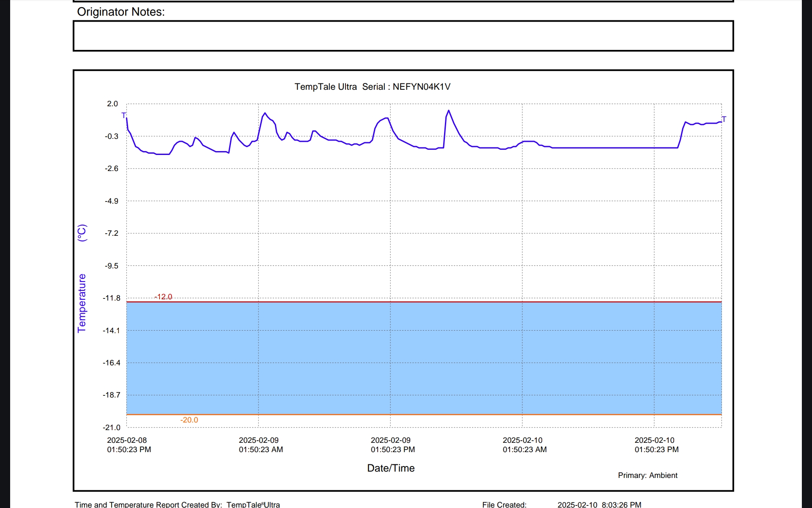Screen dimensions: 812x508
Task: Click the y-axis label '-21.0'
Action: click(111, 428)
